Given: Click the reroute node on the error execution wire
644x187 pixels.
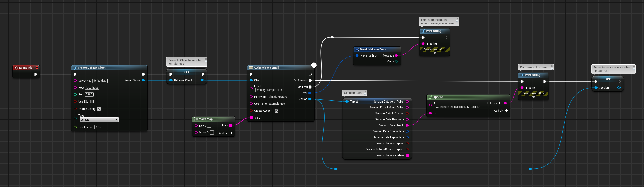Looking at the screenshot, I should tap(332, 37).
